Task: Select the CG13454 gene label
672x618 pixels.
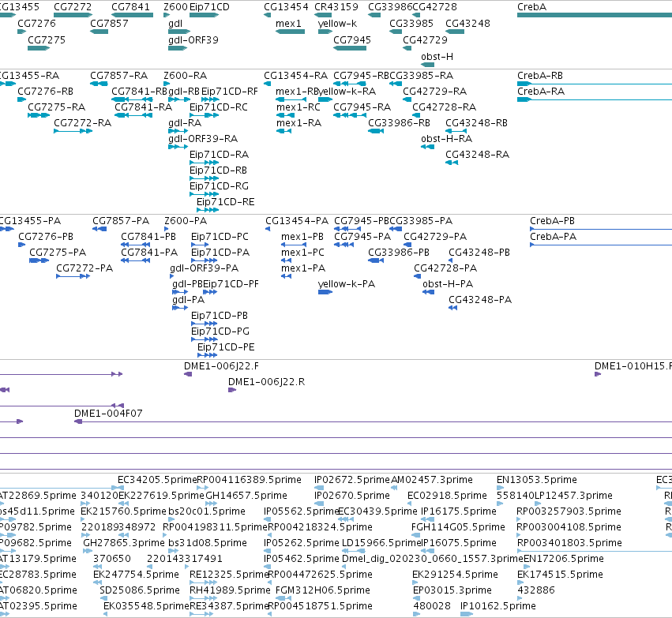Action: pos(286,7)
